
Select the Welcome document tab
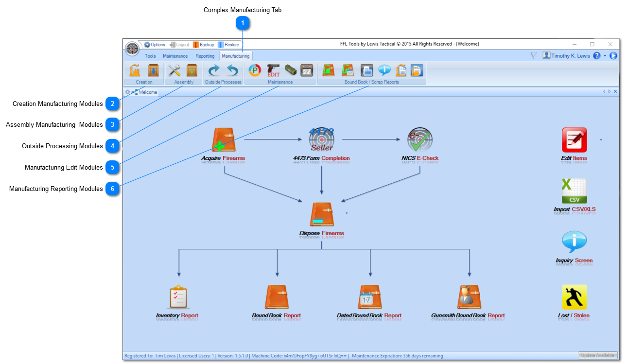[x=145, y=92]
